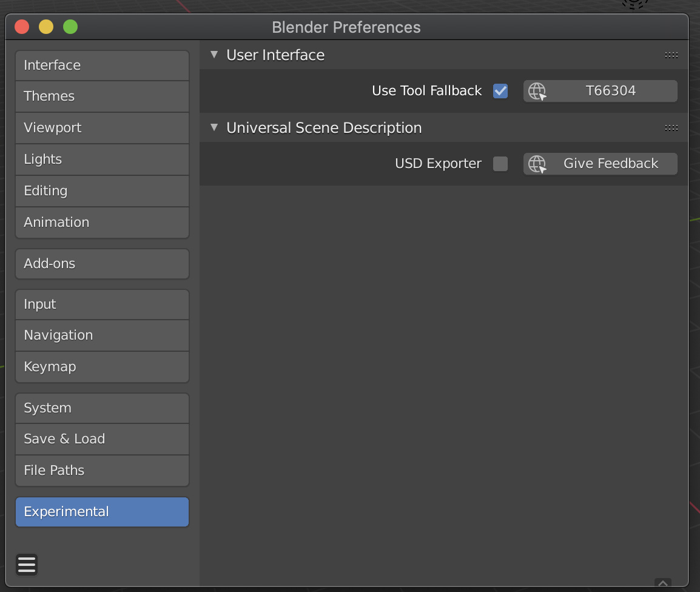Collapse the Universal Scene Description section
Viewport: 700px width, 592px height.
tap(214, 128)
